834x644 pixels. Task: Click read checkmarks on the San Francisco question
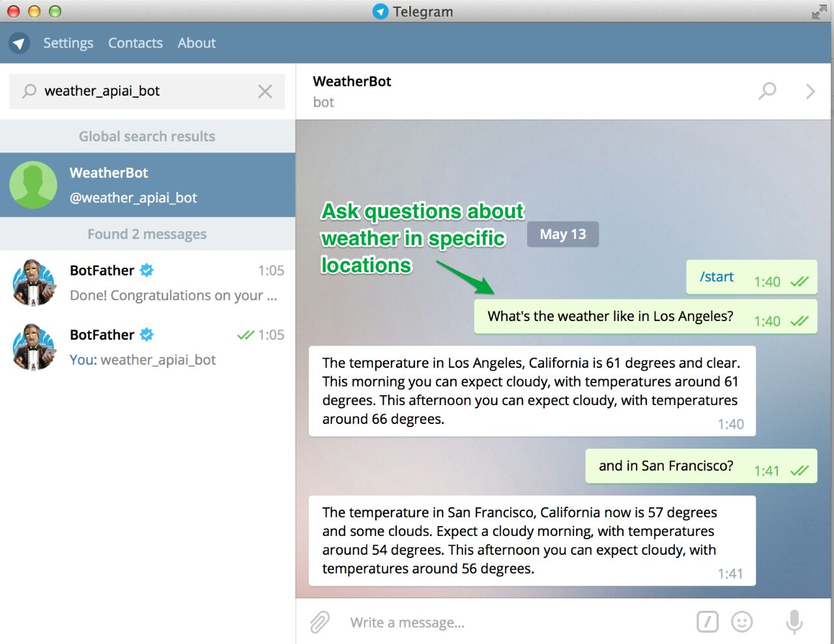click(x=799, y=471)
